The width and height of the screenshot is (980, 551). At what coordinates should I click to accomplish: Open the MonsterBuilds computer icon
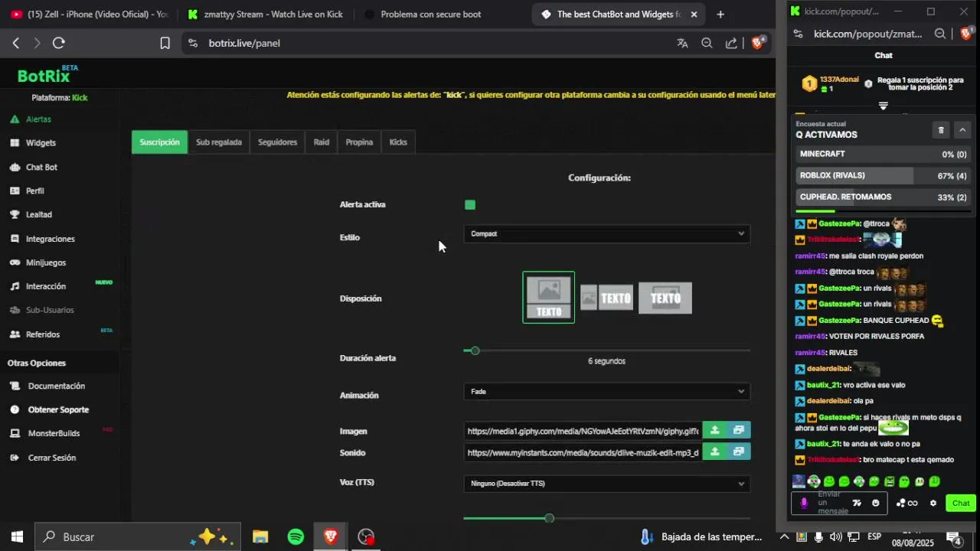pyautogui.click(x=15, y=434)
